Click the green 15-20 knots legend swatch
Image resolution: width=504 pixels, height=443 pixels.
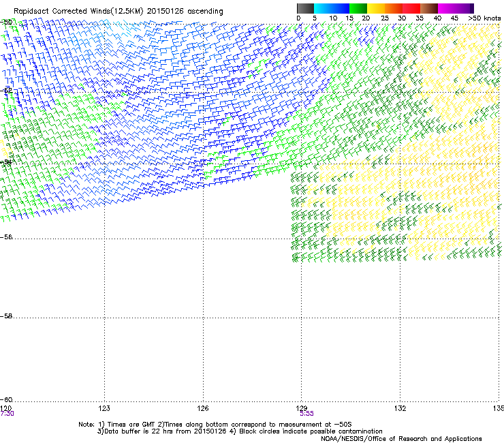tap(358, 8)
